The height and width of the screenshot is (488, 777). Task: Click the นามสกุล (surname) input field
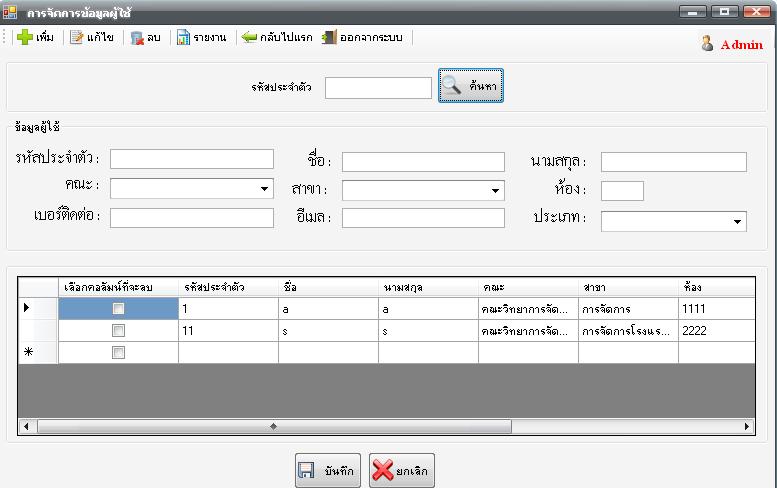[x=674, y=162]
